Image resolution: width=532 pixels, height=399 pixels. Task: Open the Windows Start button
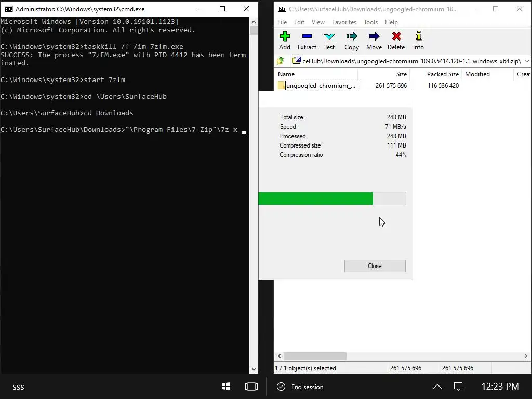click(x=227, y=387)
